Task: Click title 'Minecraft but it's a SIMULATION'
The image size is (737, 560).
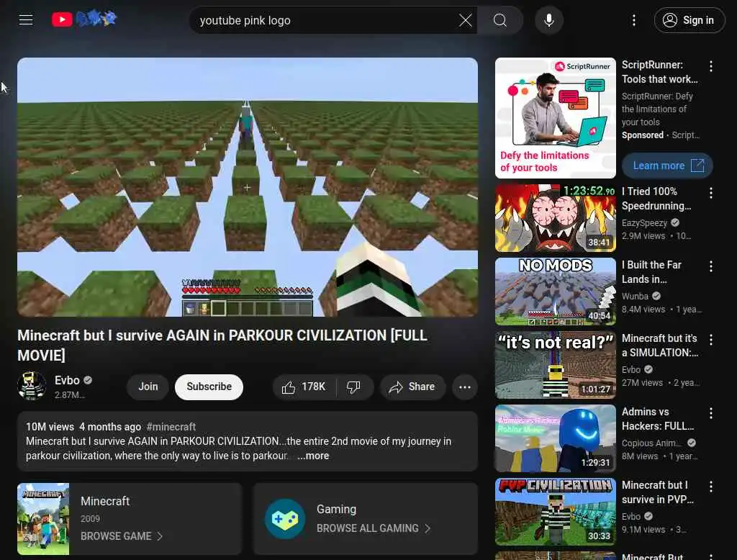Action: coord(660,345)
